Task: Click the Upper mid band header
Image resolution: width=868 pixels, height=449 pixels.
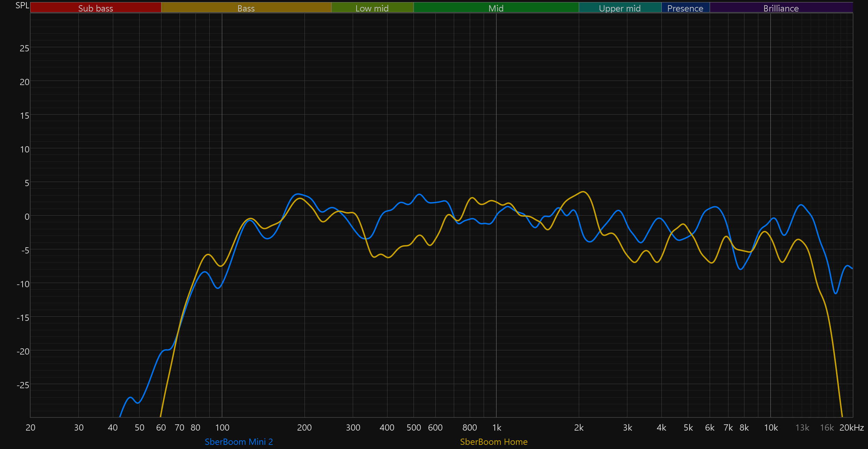Action: 620,8
